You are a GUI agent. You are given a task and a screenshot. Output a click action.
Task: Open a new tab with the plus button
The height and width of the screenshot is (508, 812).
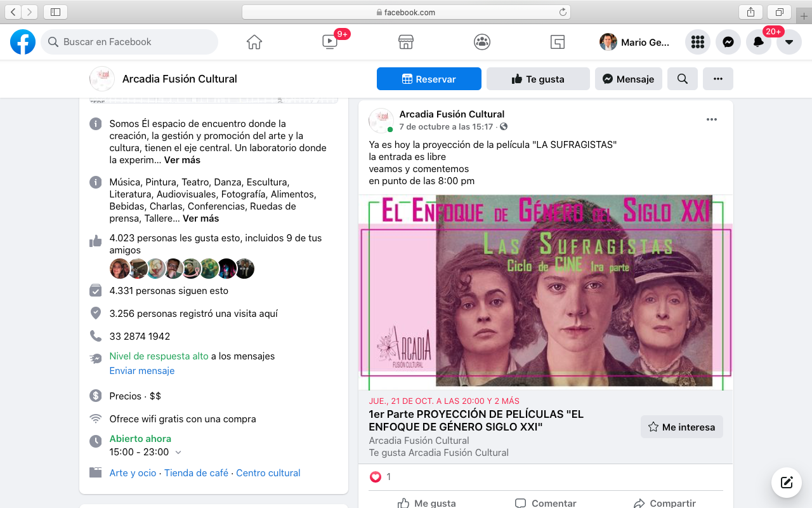(x=804, y=16)
